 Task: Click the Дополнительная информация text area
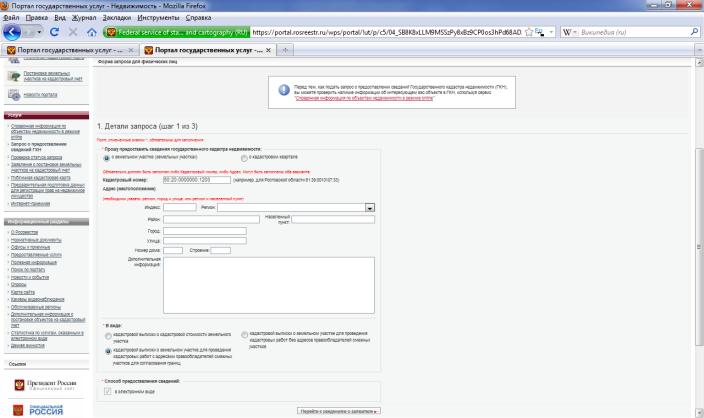(x=268, y=285)
